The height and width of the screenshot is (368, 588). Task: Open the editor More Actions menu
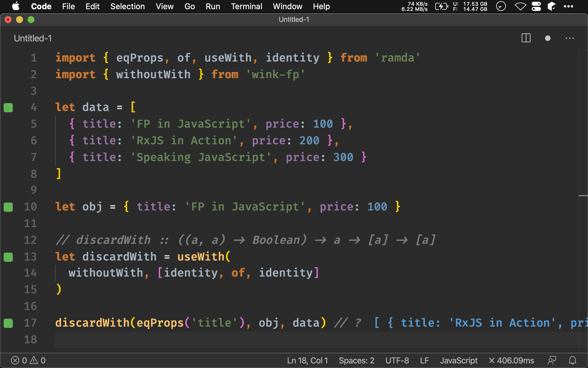click(x=570, y=38)
